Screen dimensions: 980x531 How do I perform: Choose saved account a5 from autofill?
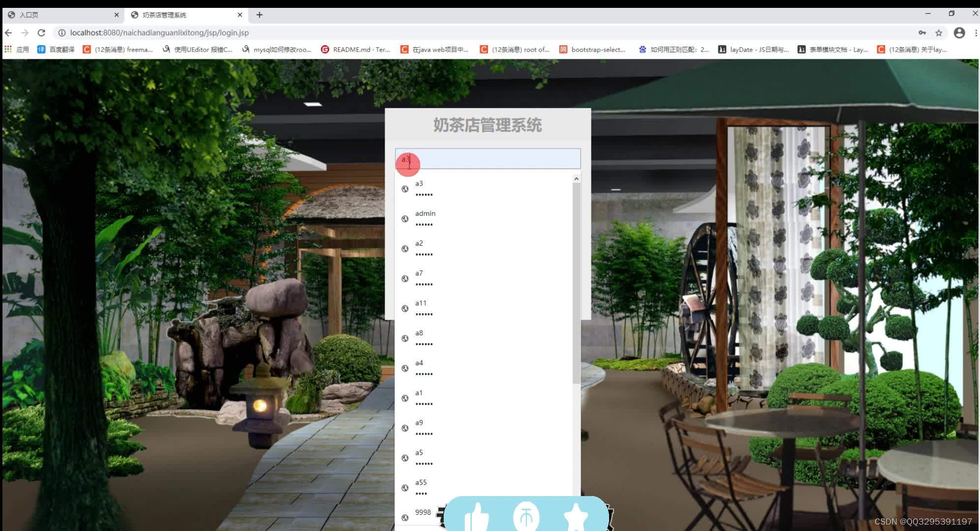(484, 459)
